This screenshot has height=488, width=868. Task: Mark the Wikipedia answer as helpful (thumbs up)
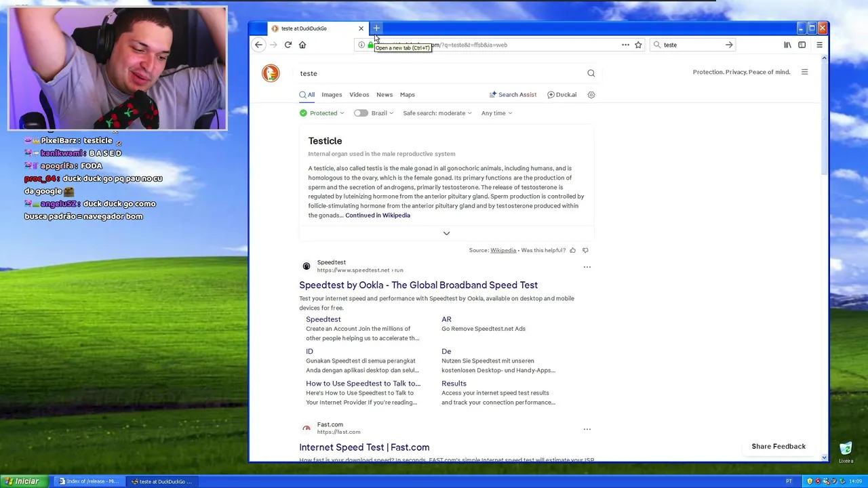pyautogui.click(x=573, y=250)
